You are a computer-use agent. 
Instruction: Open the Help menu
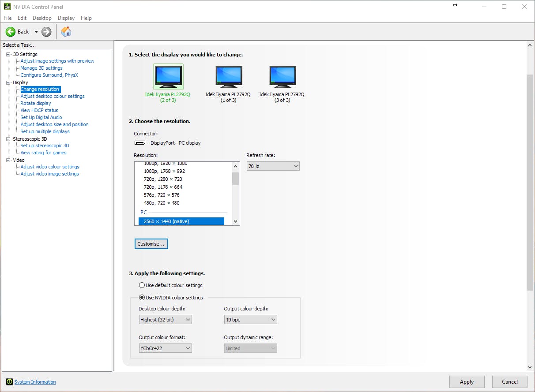tap(87, 18)
